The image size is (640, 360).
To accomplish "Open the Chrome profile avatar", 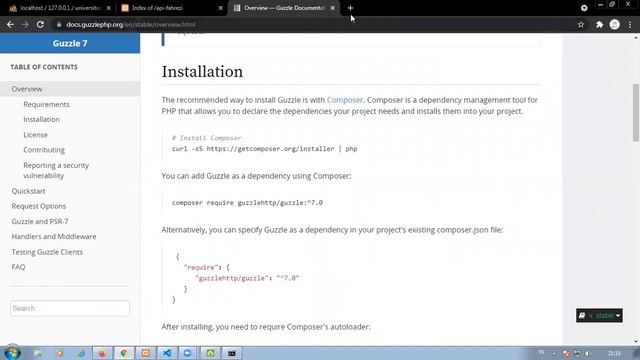I will coord(615,24).
